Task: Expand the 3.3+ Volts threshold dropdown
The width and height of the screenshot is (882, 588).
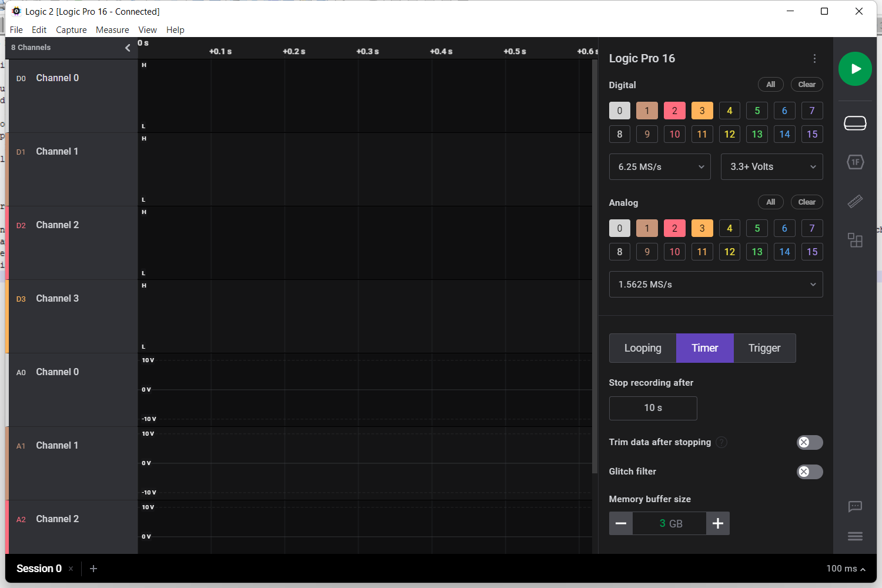Action: [771, 167]
